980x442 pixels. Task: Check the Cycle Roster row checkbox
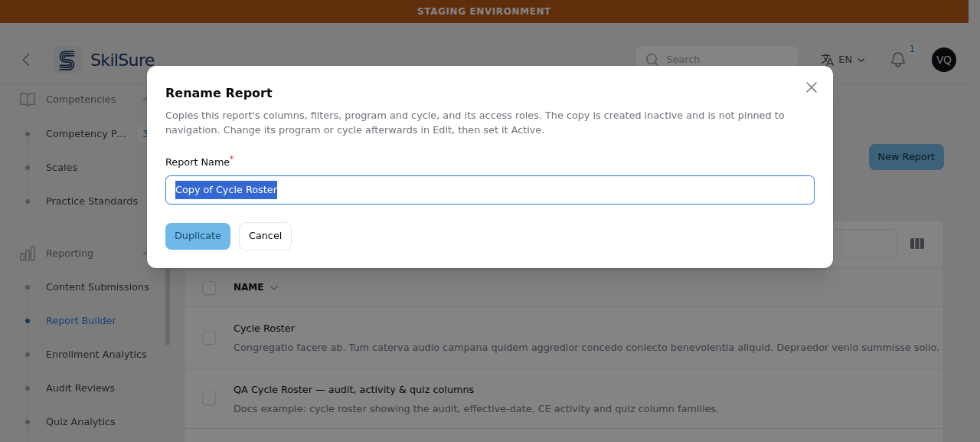coord(209,338)
